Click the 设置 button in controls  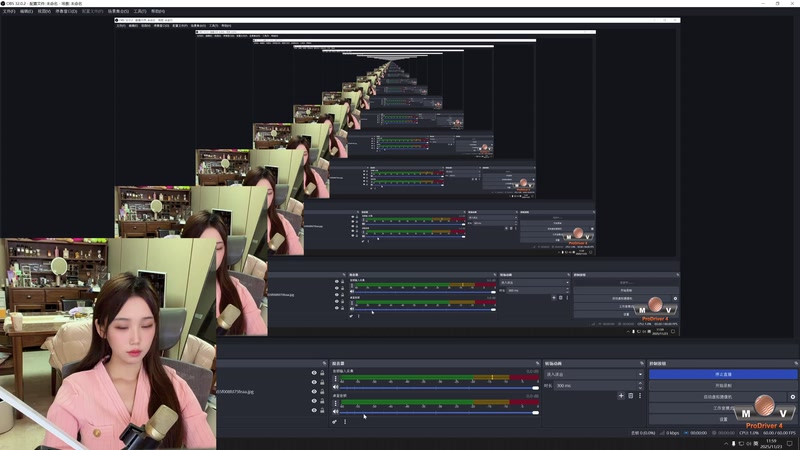coord(723,419)
